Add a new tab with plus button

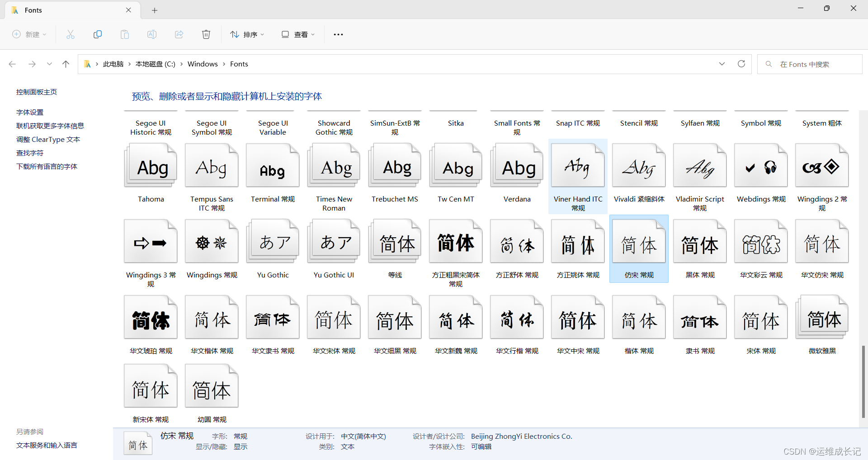pyautogui.click(x=155, y=10)
